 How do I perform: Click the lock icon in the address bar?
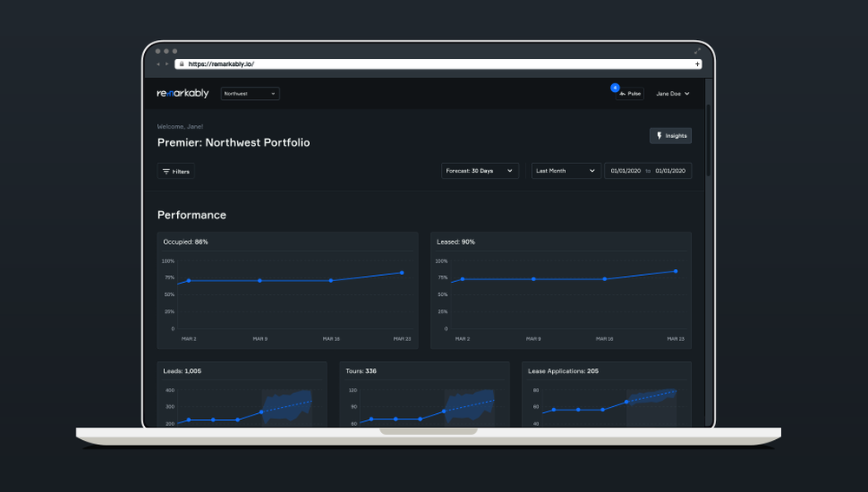click(181, 64)
